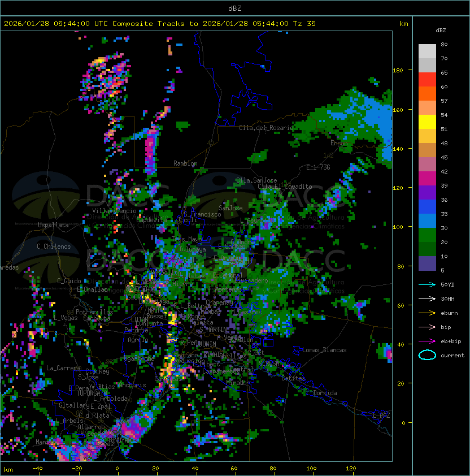Click the Composite Tracks timestamp header text
This screenshot has width=470, height=476.
click(x=160, y=24)
